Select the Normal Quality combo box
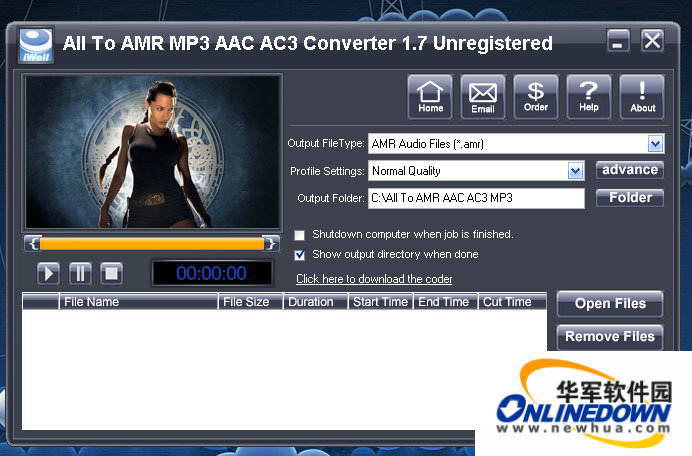This screenshot has width=692, height=456. coord(476,171)
